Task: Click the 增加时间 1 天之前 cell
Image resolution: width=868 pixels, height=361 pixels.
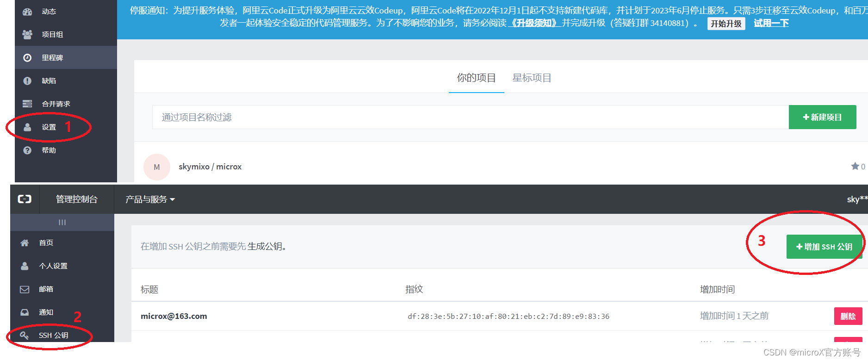Action: (734, 316)
